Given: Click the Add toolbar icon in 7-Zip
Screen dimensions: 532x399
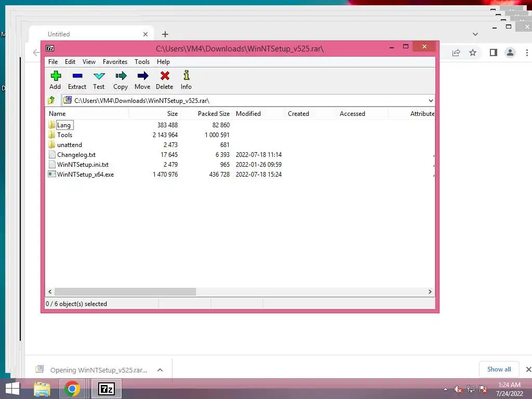Looking at the screenshot, I should tap(56, 76).
